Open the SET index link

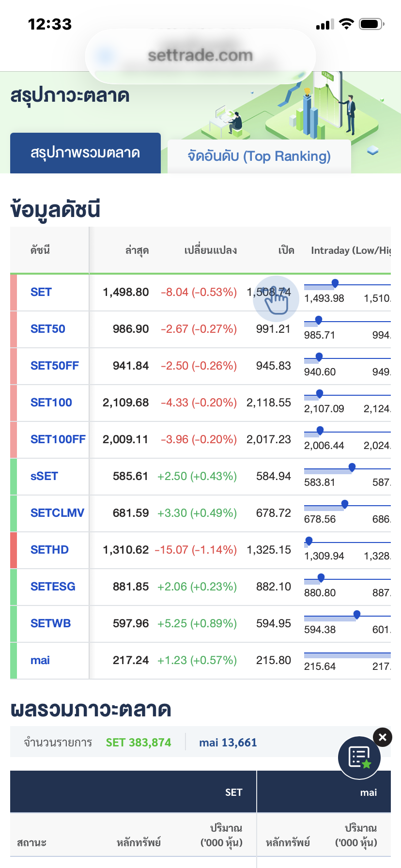click(41, 292)
